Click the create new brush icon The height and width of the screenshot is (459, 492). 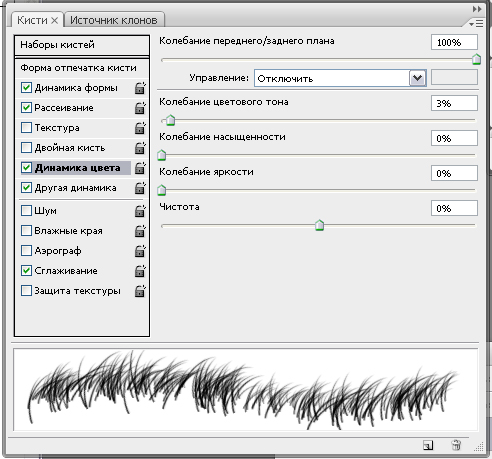pyautogui.click(x=428, y=445)
